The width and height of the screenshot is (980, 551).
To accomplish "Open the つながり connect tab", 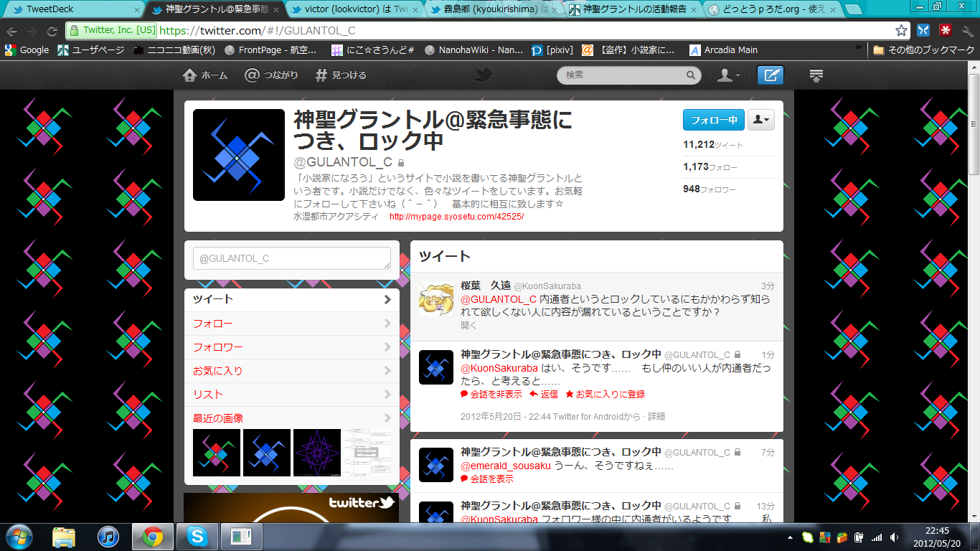I will [271, 75].
